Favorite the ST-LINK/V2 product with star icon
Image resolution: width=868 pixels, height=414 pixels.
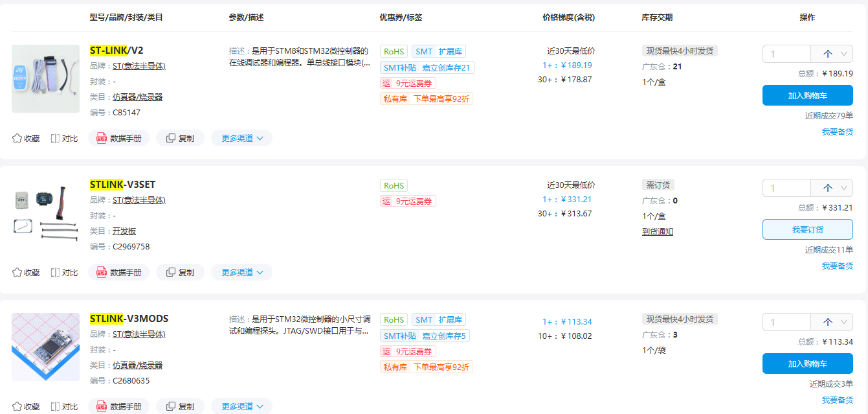point(26,138)
